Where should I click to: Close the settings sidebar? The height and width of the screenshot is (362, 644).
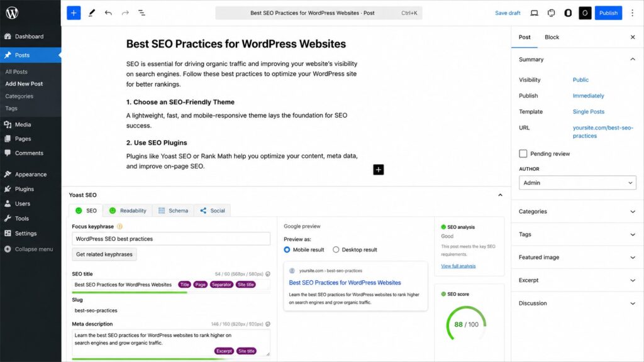(x=633, y=37)
